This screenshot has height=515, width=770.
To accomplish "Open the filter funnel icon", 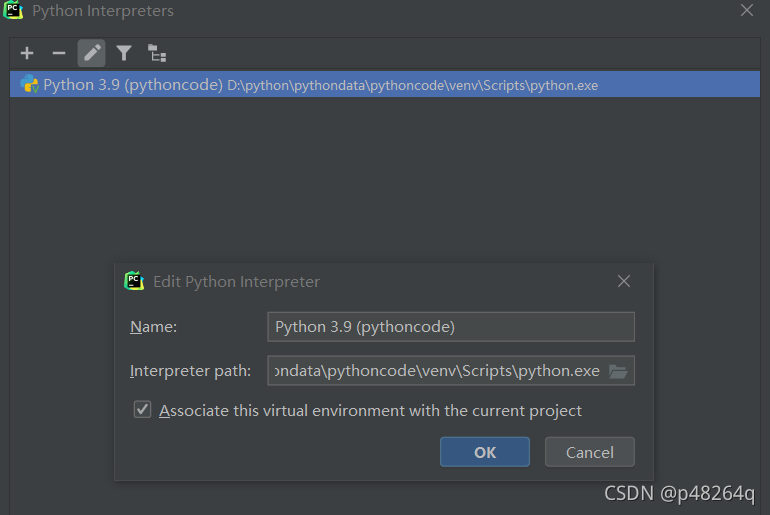I will click(x=124, y=53).
